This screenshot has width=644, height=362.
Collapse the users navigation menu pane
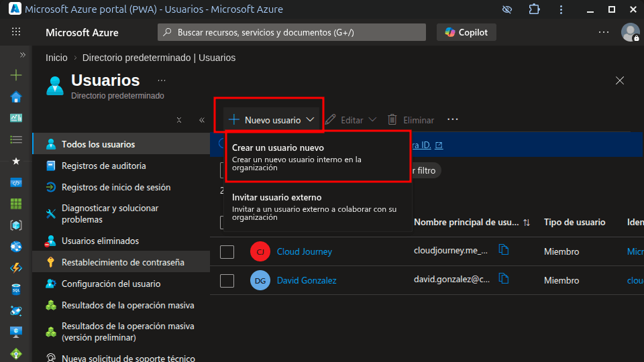(x=201, y=121)
